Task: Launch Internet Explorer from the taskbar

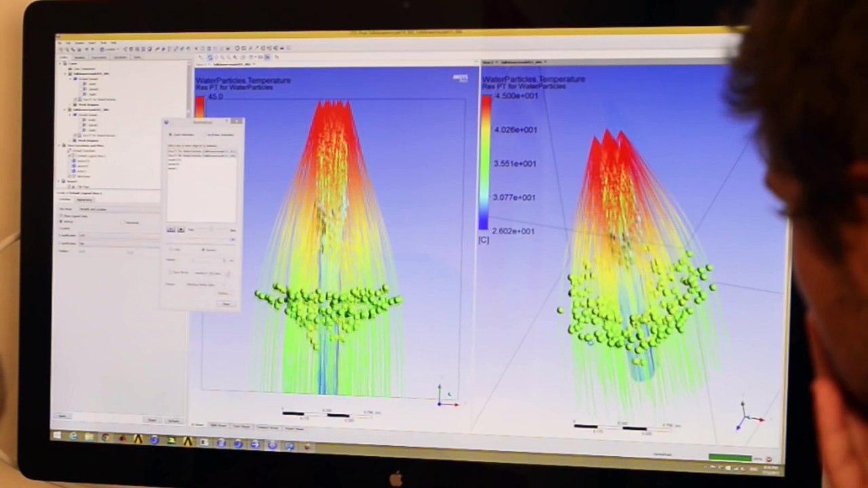Action: click(x=73, y=436)
